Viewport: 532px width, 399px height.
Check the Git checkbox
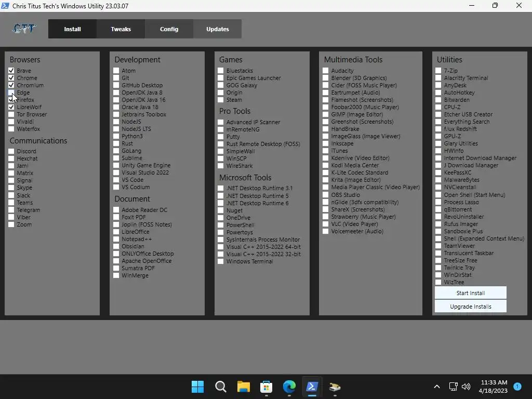point(116,78)
